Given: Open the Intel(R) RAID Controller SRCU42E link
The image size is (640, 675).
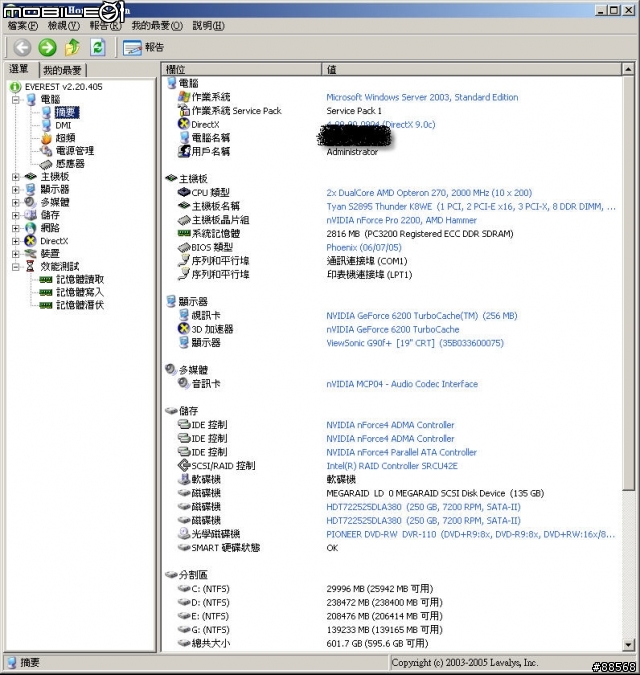Looking at the screenshot, I should tap(392, 466).
